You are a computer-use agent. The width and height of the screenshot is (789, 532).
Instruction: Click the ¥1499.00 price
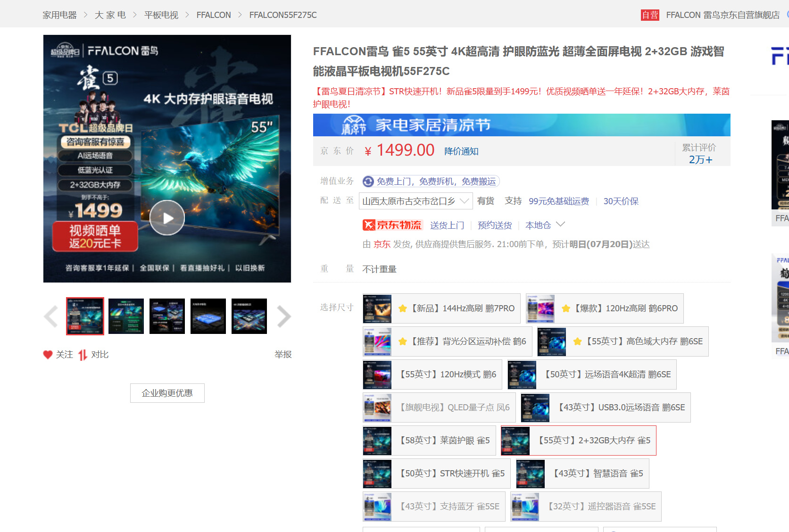pos(399,150)
